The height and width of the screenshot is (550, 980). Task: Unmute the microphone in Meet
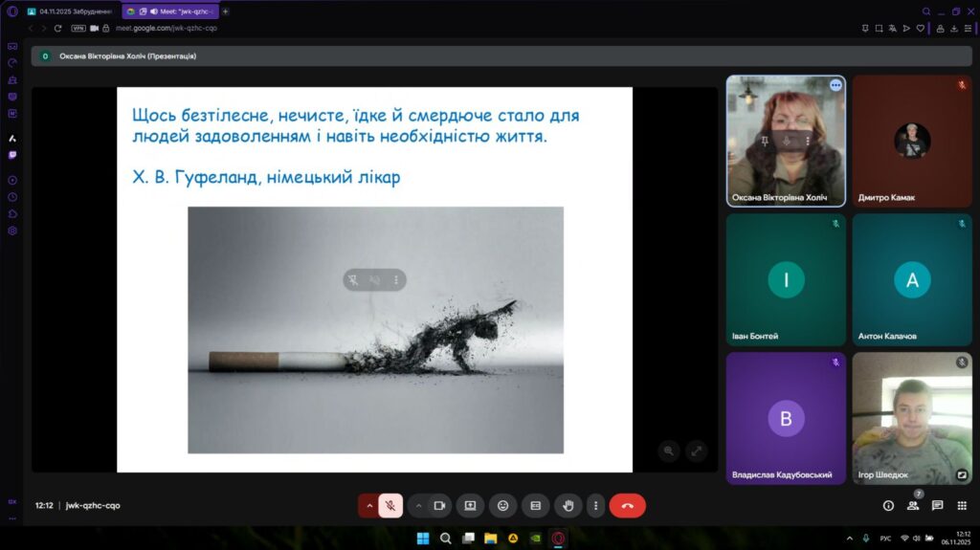click(x=390, y=505)
